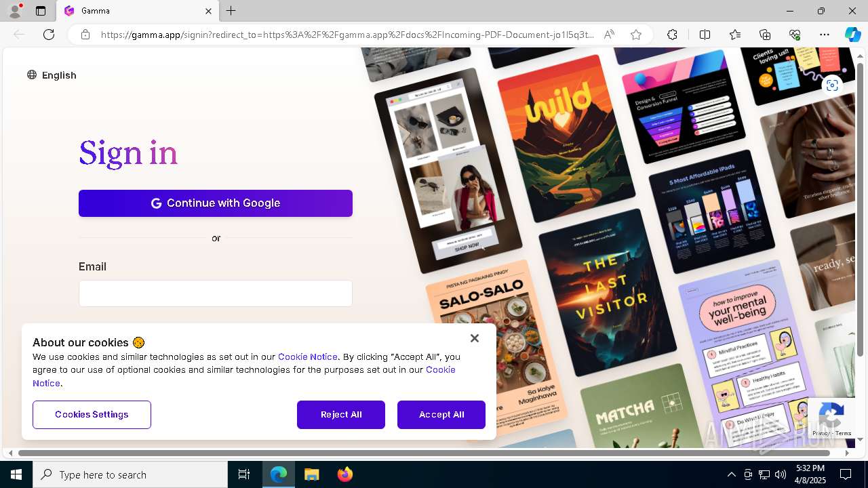Open the Favorites list icon
The height and width of the screenshot is (488, 868).
point(735,35)
